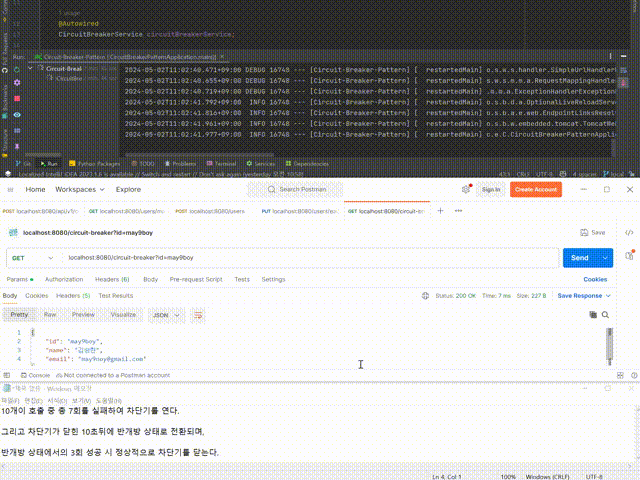Open the Problems tool window
This screenshot has width=640, height=480.
180,164
